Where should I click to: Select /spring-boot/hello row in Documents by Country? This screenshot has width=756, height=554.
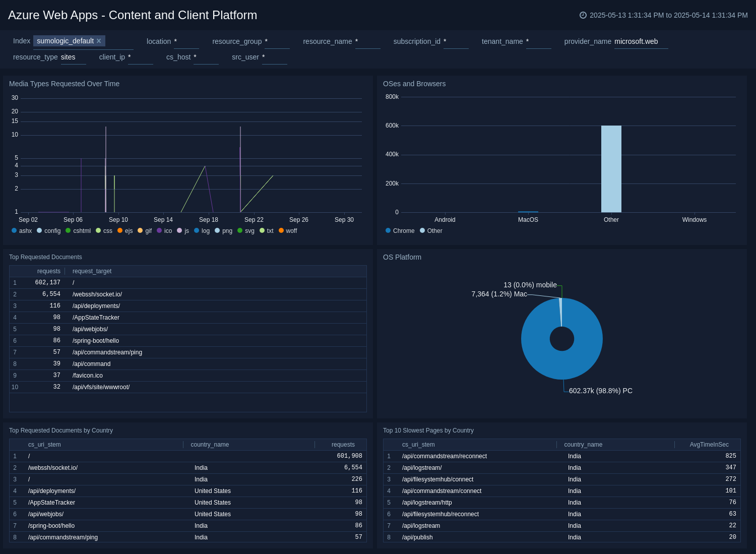(188, 526)
